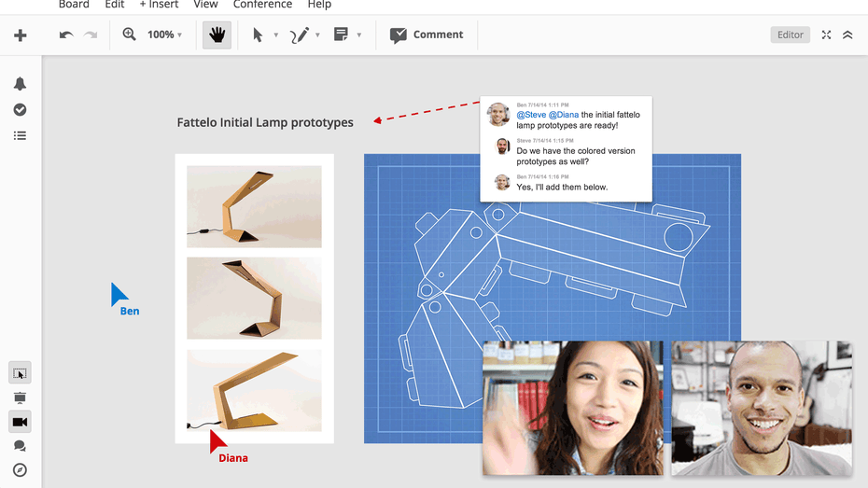This screenshot has height=488, width=868.
Task: Open the notifications bell
Action: [x=20, y=84]
